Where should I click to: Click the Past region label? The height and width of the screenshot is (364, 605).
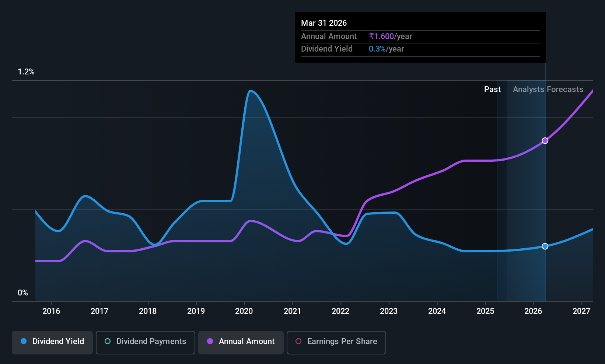click(492, 90)
